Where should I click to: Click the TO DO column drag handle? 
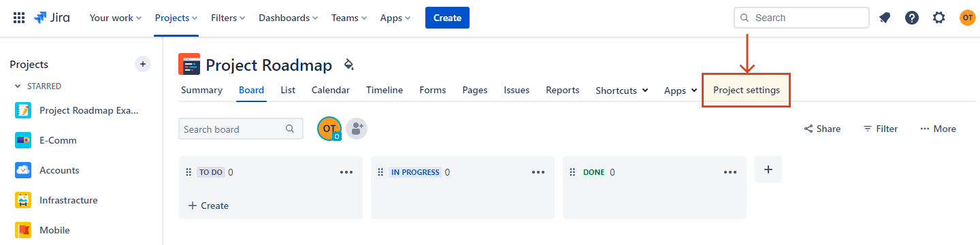(189, 172)
